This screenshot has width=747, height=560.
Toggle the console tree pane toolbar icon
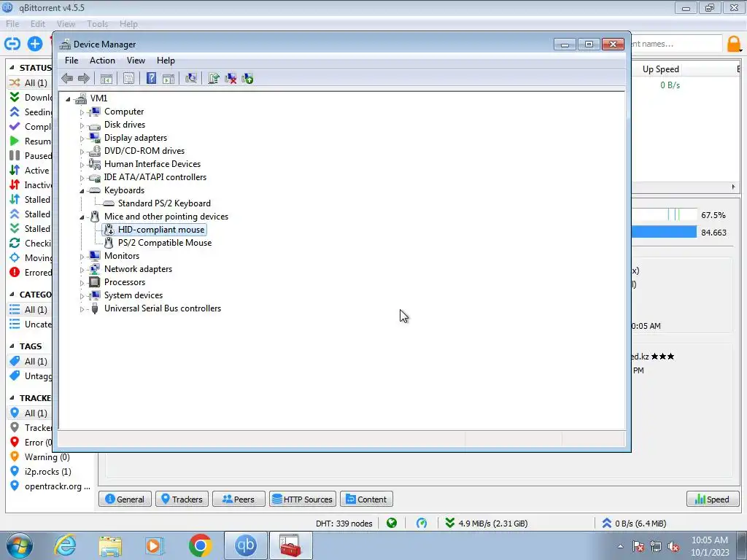click(107, 79)
